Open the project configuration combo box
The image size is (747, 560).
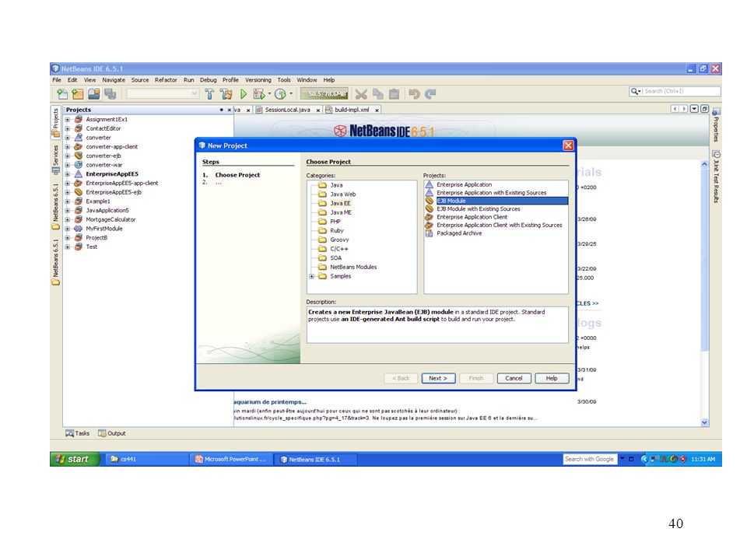[163, 94]
